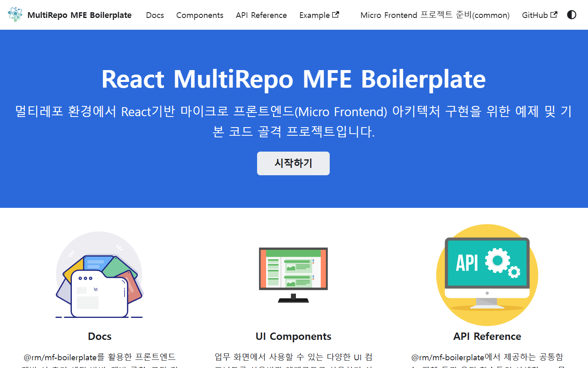
Task: Click the Docs folder illustration
Action: pos(99,275)
